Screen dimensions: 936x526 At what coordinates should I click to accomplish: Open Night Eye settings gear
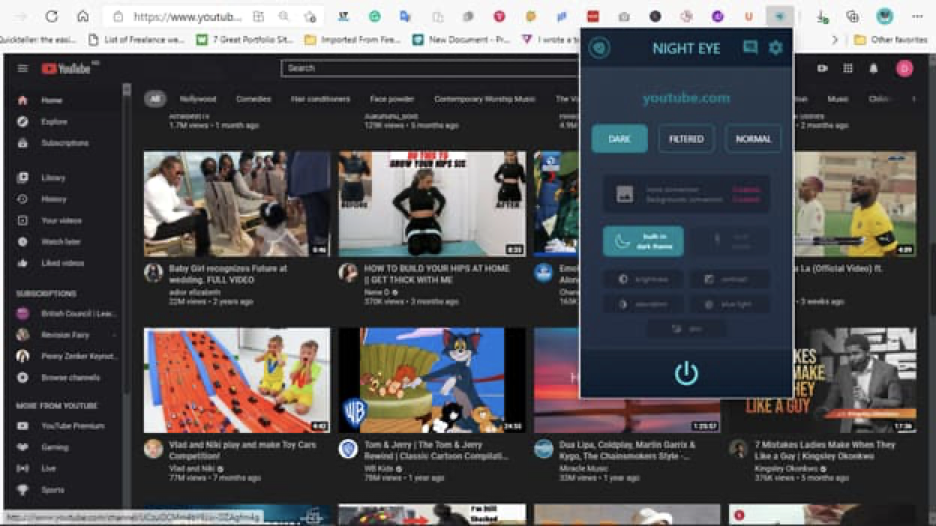click(775, 48)
